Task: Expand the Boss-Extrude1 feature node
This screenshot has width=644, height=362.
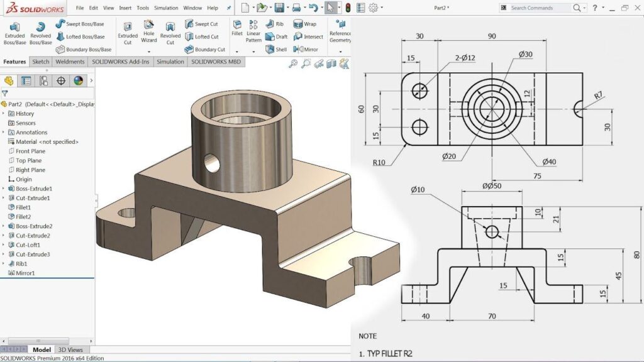Action: 4,189
